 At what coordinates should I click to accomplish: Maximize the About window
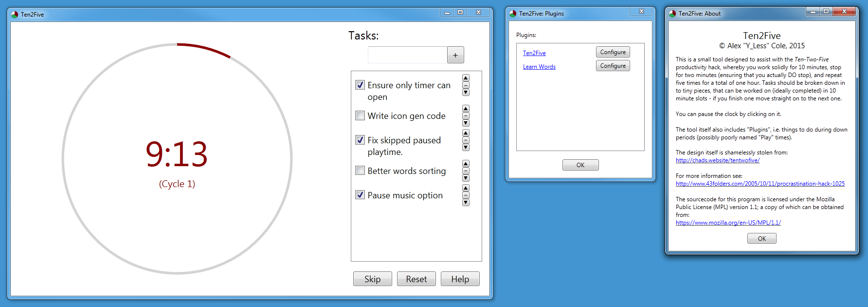pos(826,11)
